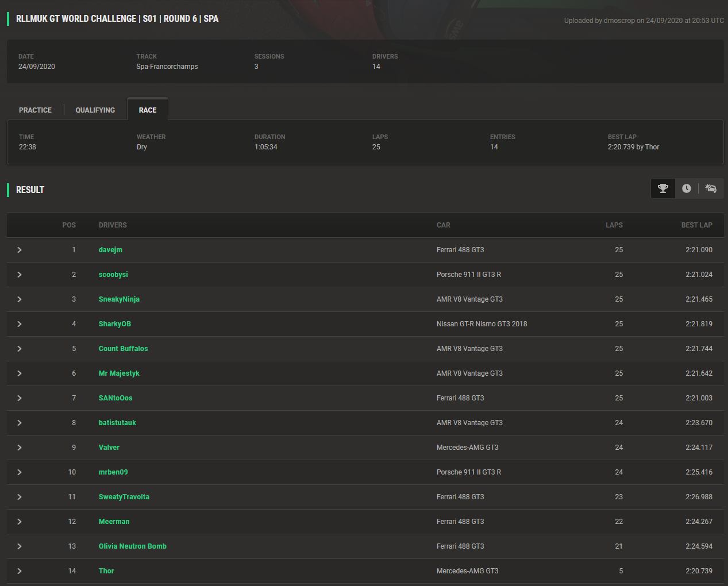This screenshot has height=586, width=728.
Task: Click the BEST LAP column header
Action: (x=696, y=225)
